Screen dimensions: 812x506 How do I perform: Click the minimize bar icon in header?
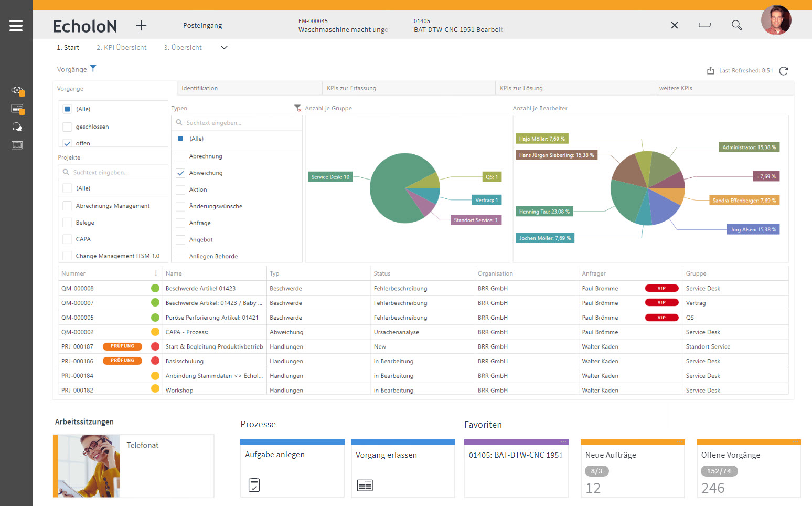704,25
